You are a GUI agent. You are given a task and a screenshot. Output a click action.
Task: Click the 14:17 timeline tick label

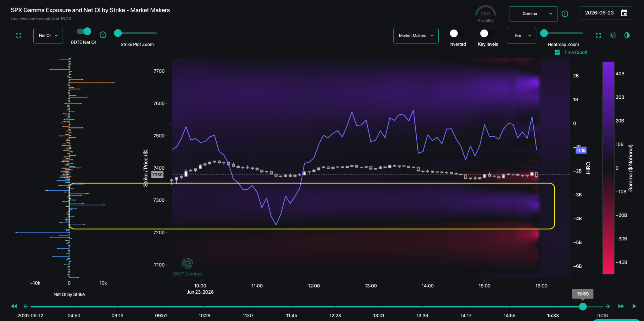click(466, 315)
